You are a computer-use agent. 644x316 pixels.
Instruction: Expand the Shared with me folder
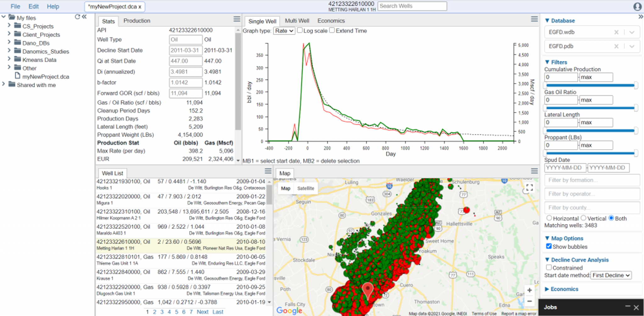3,84
